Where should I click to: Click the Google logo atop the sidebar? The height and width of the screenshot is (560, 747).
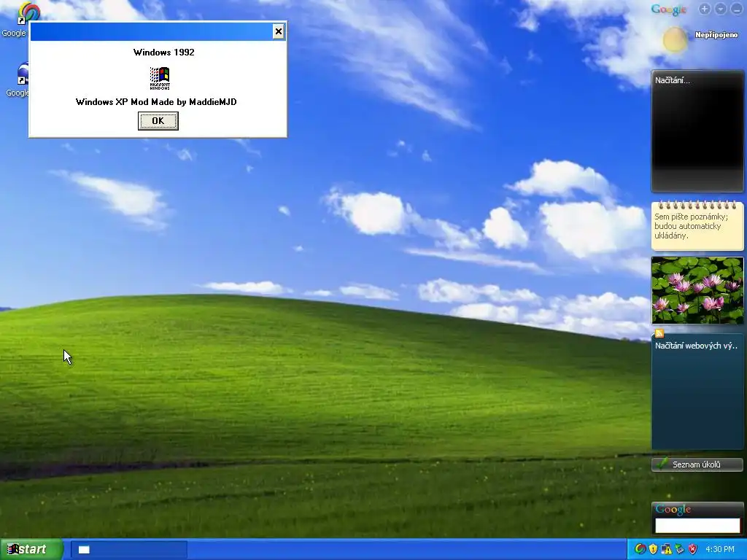click(668, 9)
